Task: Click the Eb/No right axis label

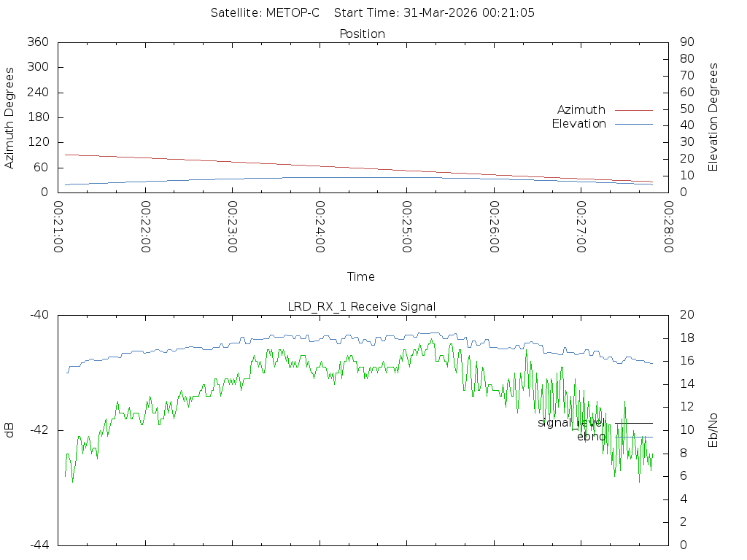Action: 713,429
